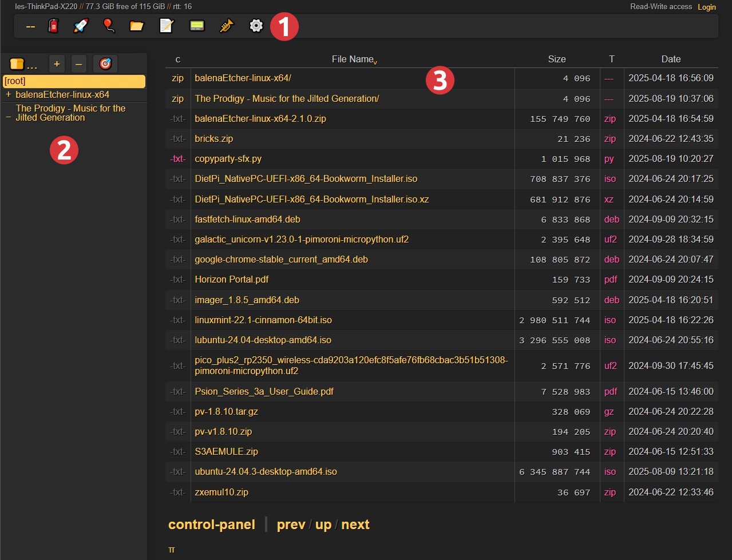Open the rocket up2k uploader
Screen dimensions: 732x560
point(81,26)
